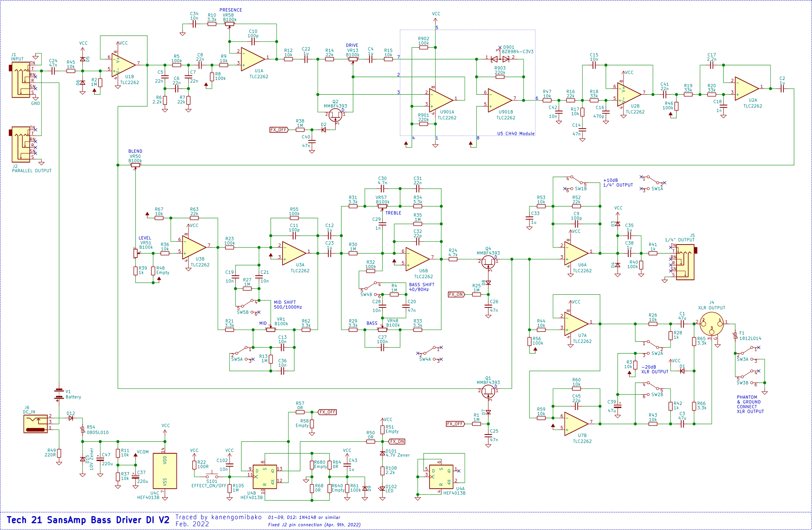The height and width of the screenshot is (530, 812).
Task: Click the VR58 presence potentiometer symbol
Action: (x=229, y=24)
